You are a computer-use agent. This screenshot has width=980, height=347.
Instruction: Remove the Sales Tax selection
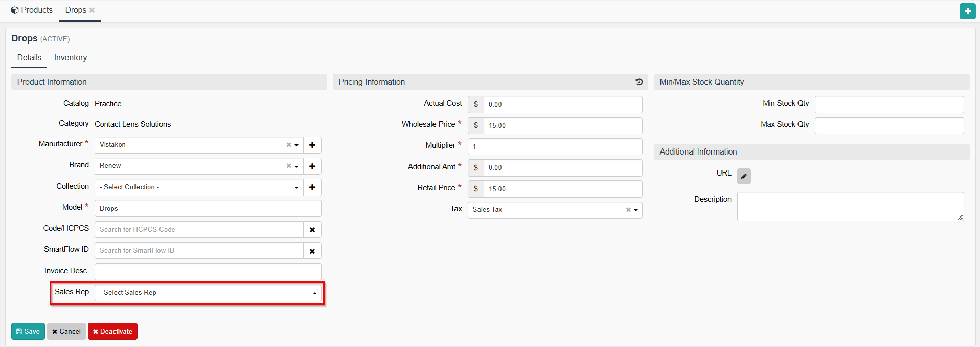[x=628, y=210]
